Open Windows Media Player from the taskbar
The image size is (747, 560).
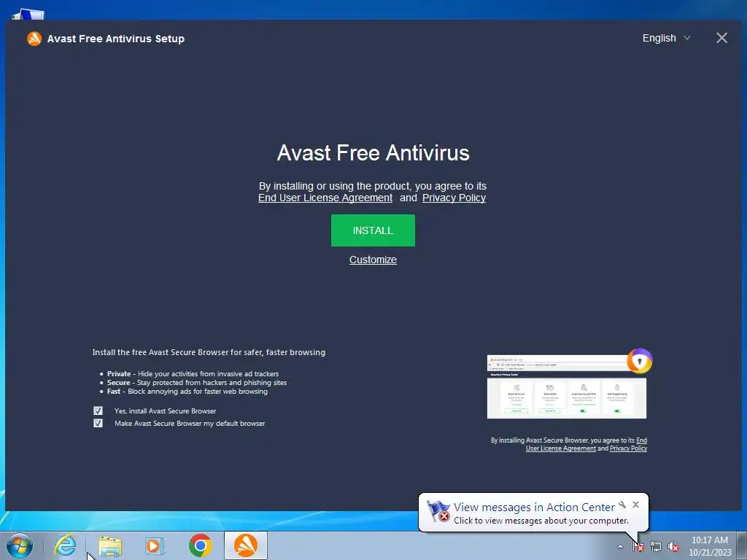click(155, 545)
